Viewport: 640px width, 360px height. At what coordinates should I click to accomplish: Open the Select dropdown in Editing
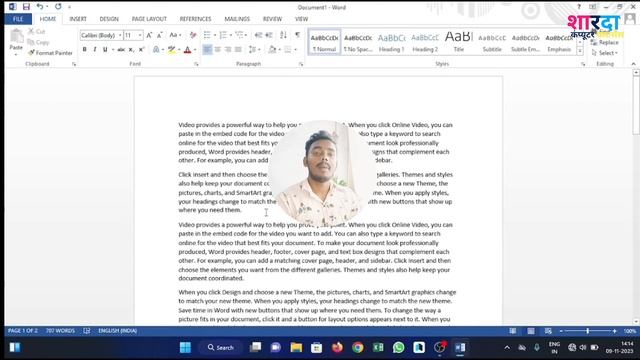(605, 53)
